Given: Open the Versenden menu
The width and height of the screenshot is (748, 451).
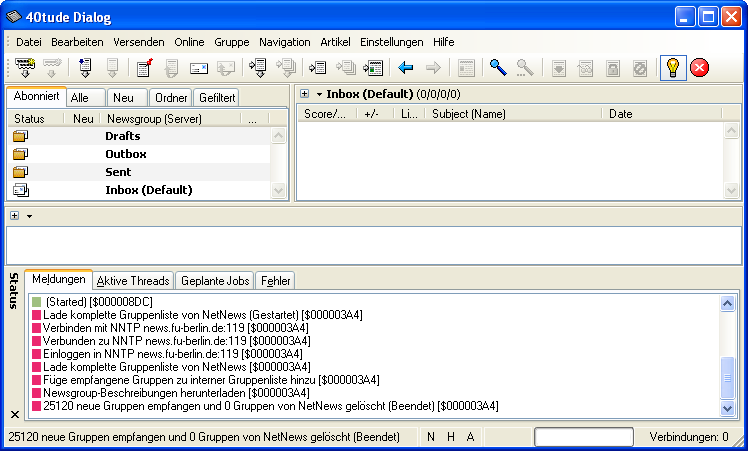Looking at the screenshot, I should coord(139,42).
